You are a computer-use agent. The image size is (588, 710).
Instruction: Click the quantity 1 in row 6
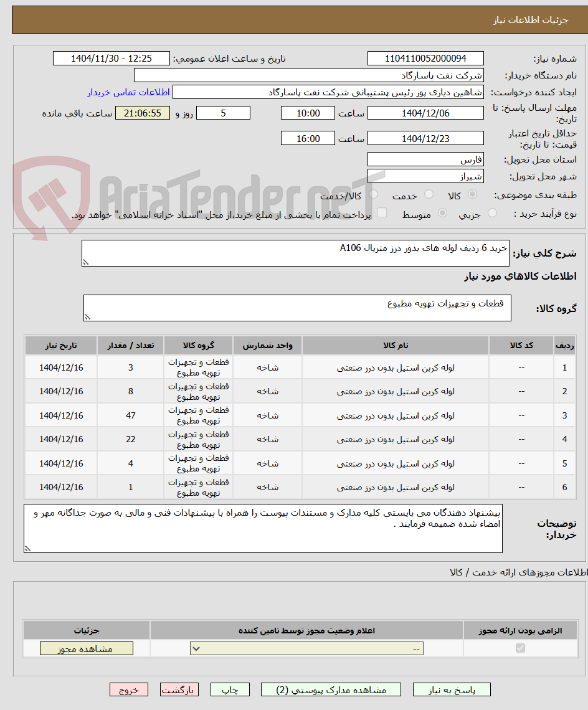click(130, 487)
